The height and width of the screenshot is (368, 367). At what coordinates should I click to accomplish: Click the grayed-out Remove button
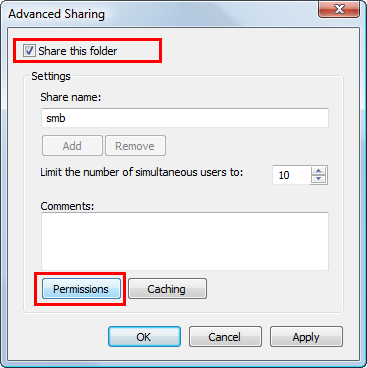pos(135,146)
